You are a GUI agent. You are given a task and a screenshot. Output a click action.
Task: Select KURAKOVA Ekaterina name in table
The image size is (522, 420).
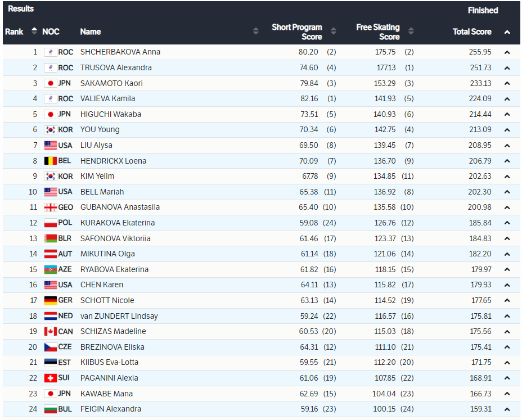[x=118, y=223]
